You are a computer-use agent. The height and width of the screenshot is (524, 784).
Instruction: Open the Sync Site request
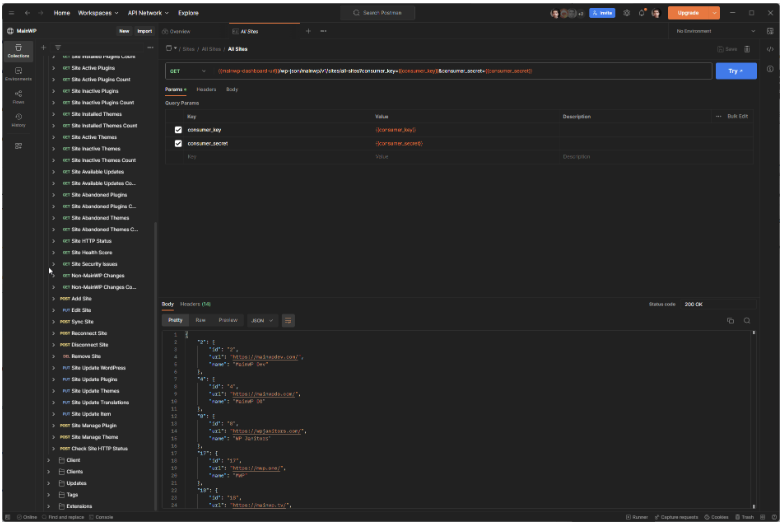[x=82, y=322]
